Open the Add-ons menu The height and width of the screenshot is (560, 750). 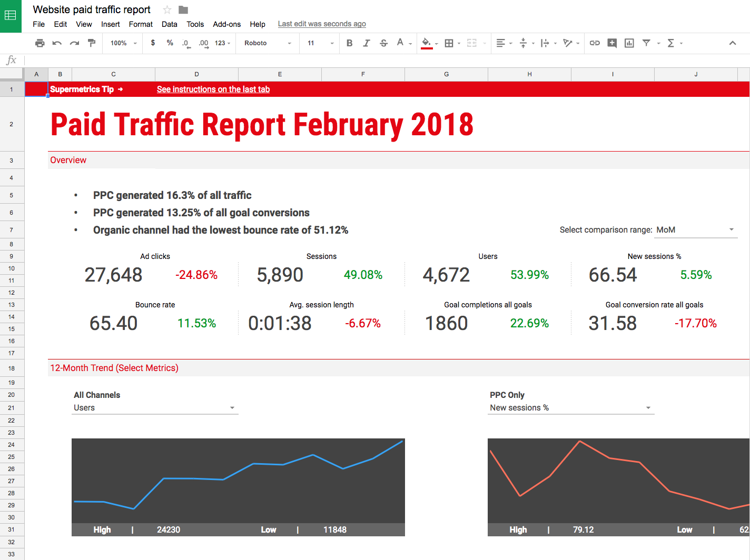pyautogui.click(x=226, y=24)
